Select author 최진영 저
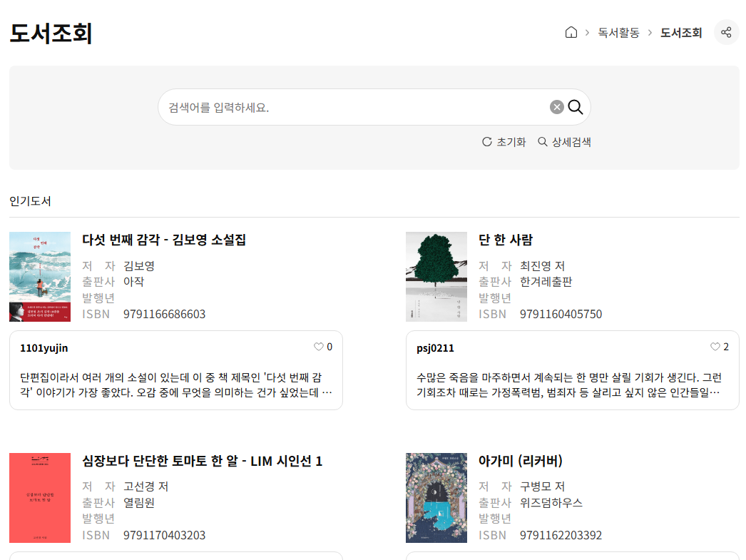The image size is (746, 560). 542,265
